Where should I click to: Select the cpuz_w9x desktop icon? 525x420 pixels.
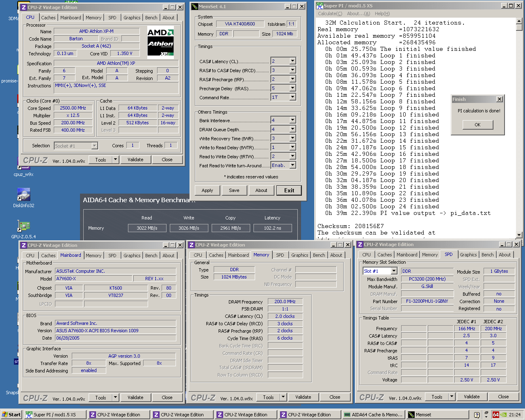(x=23, y=169)
